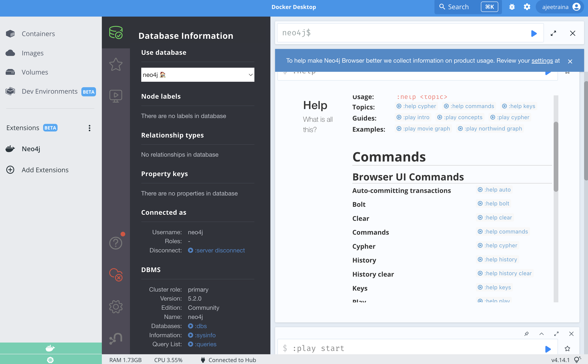Run the :play start command (play button)
This screenshot has height=364, width=588.
548,349
